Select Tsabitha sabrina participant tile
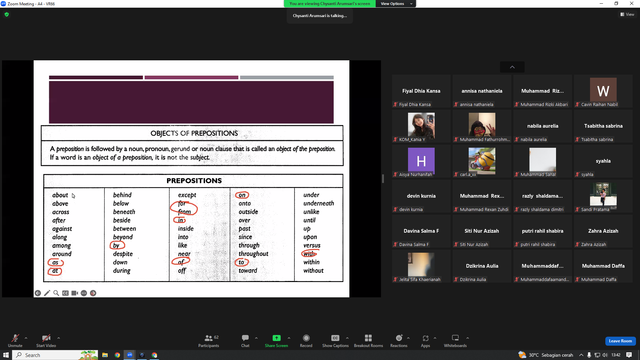The image size is (640, 360). click(603, 126)
